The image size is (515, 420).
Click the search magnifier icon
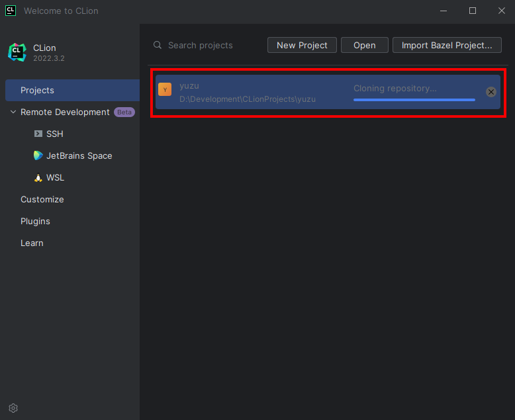158,45
